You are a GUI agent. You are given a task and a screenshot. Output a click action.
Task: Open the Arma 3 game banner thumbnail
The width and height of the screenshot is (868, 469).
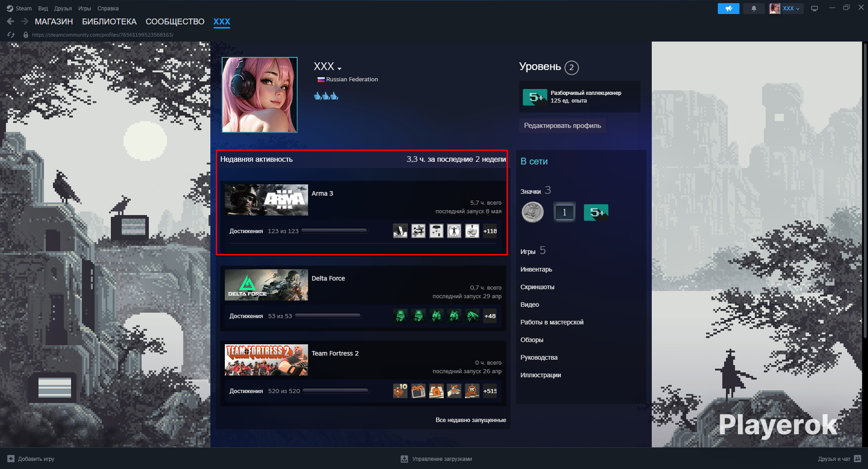[x=266, y=200]
